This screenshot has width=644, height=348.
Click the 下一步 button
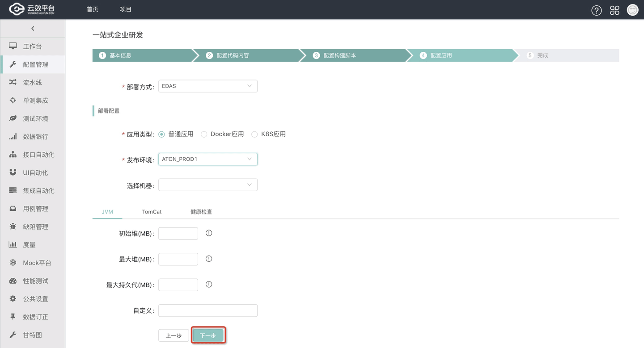(208, 335)
